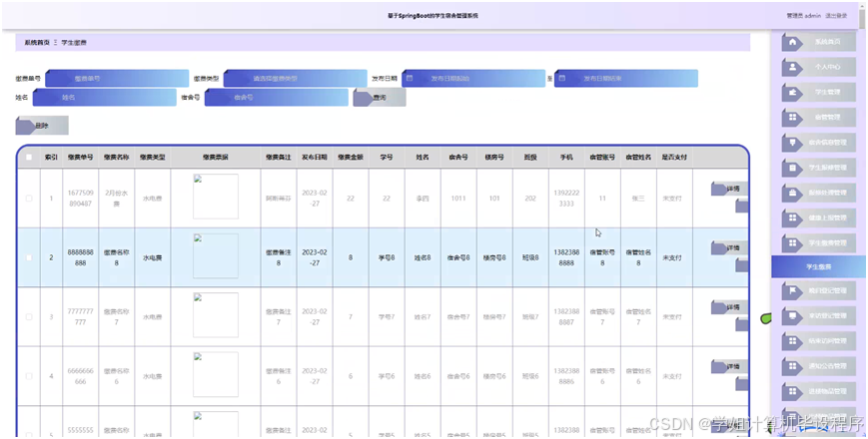Image resolution: width=868 pixels, height=439 pixels.
Task: Click the 姓名8 name cell
Action: tap(423, 257)
